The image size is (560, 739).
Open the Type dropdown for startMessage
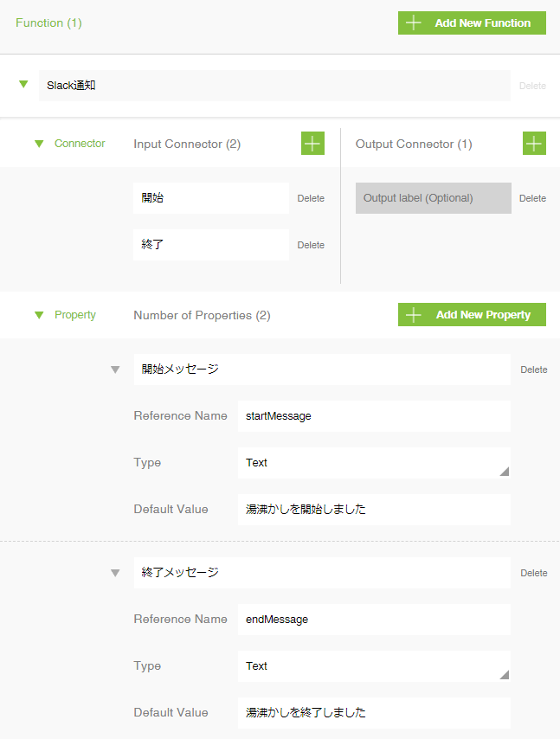373,463
